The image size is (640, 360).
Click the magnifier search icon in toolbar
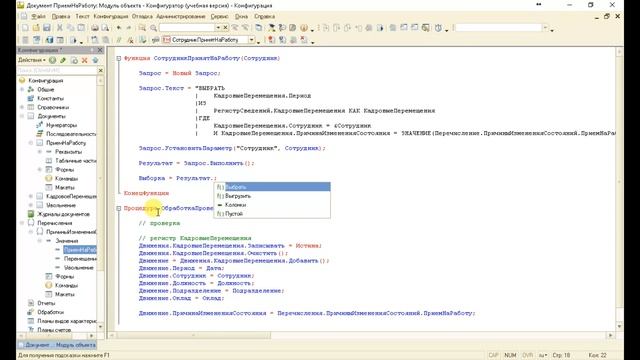[x=153, y=28]
